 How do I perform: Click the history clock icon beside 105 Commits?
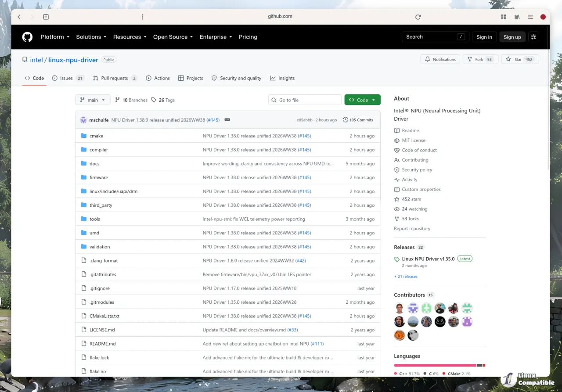pos(346,120)
